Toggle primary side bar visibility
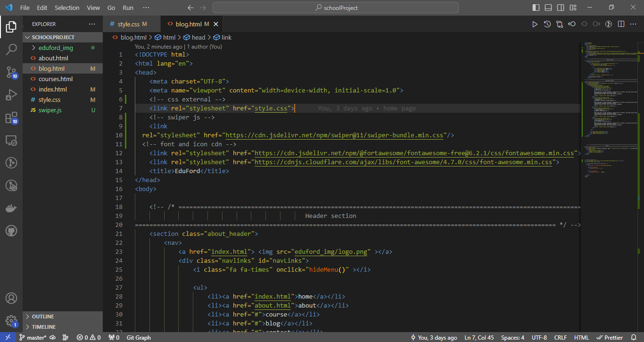Image resolution: width=644 pixels, height=342 pixels. 536,8
